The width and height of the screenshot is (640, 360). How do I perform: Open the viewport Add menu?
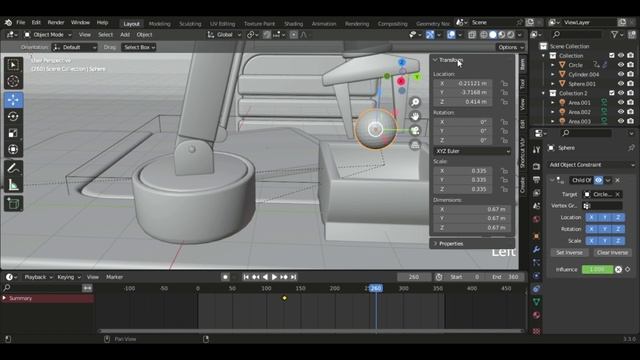click(125, 35)
